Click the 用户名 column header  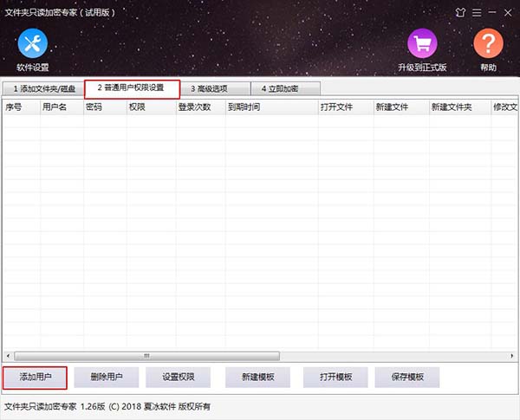coord(62,107)
